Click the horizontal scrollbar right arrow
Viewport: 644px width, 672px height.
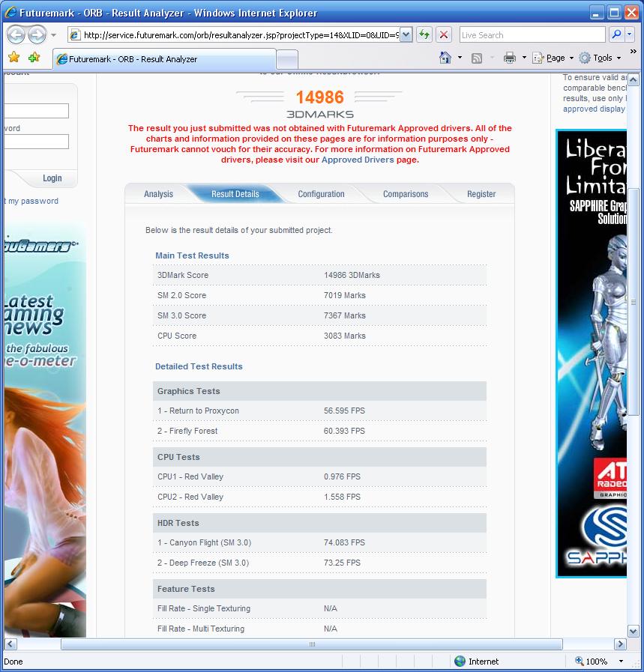point(619,644)
